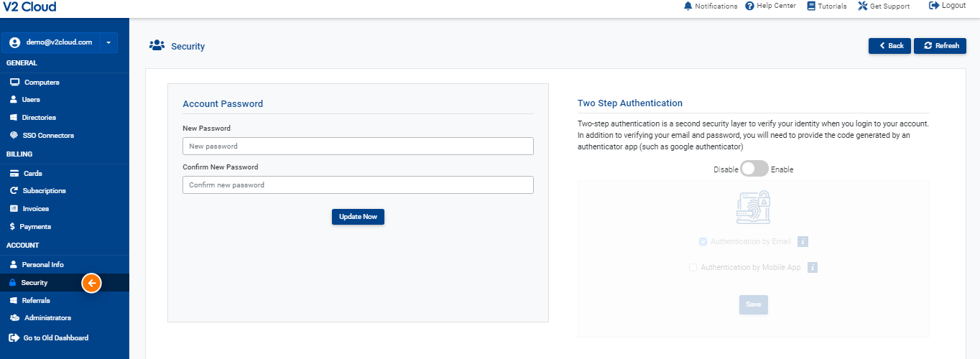The image size is (980, 359).
Task: Click info icon beside Authentication by Mobile App
Action: click(813, 268)
